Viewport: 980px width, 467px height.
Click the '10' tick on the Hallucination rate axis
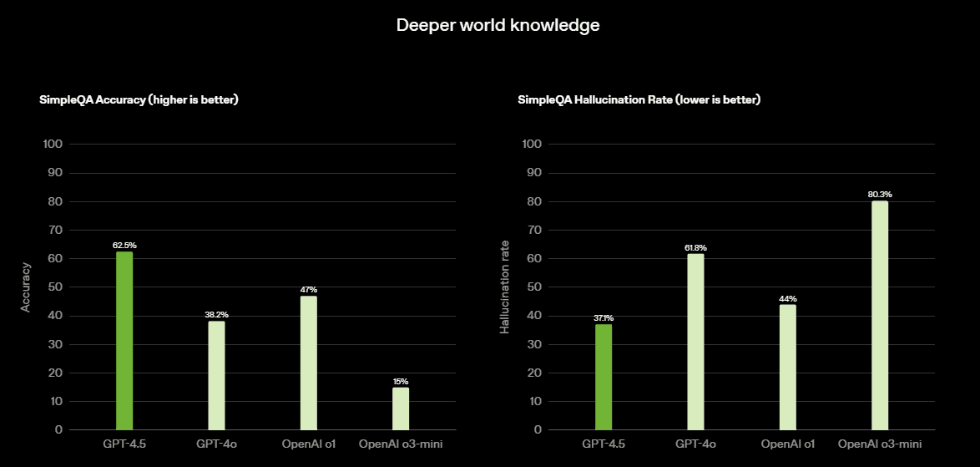click(x=535, y=401)
